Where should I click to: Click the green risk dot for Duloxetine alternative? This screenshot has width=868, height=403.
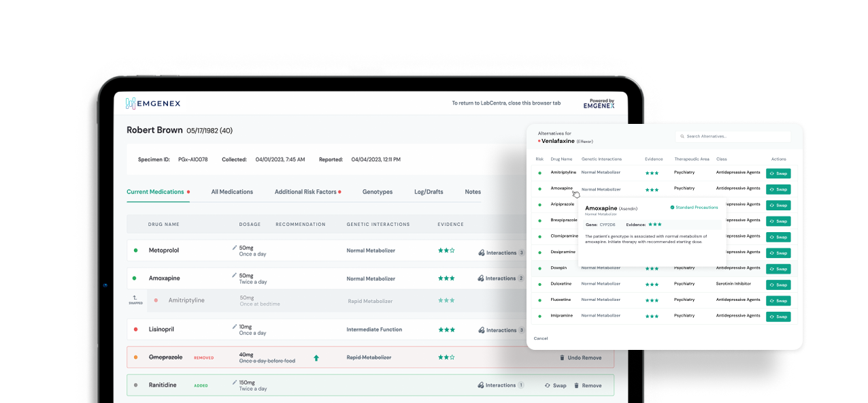[x=540, y=284]
